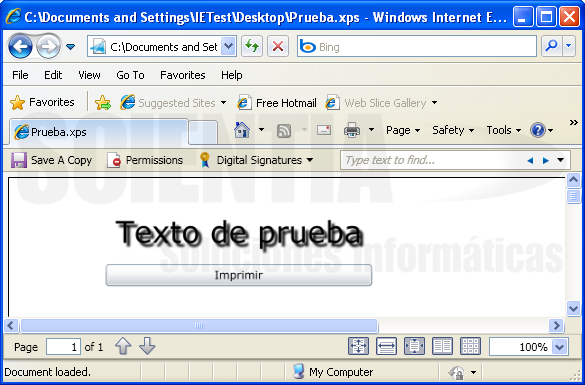Image resolution: width=585 pixels, height=385 pixels.
Task: Click the Read Mail envelope icon
Action: click(x=324, y=130)
